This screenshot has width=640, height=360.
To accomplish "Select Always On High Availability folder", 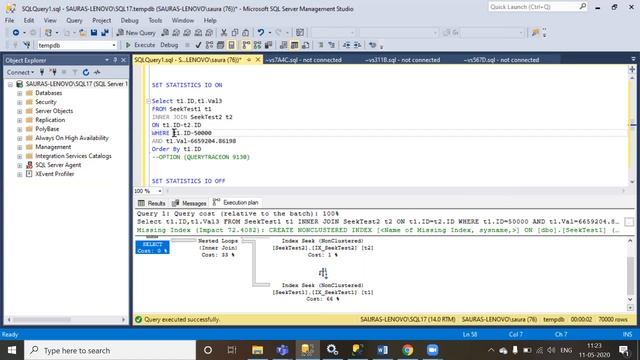I will pos(72,138).
